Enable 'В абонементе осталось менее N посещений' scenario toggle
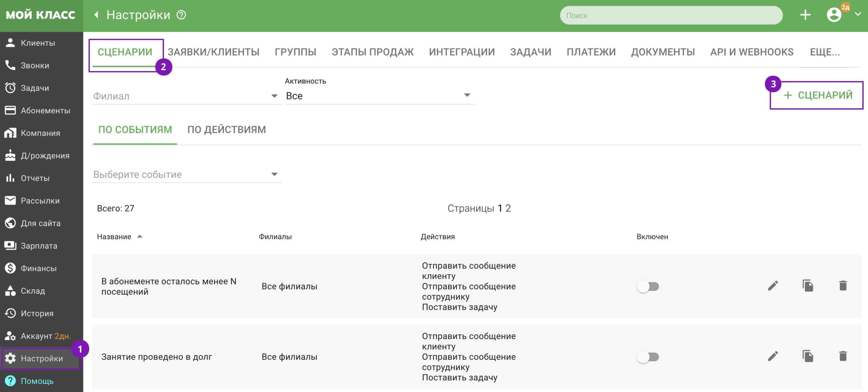Image resolution: width=868 pixels, height=392 pixels. pos(648,287)
